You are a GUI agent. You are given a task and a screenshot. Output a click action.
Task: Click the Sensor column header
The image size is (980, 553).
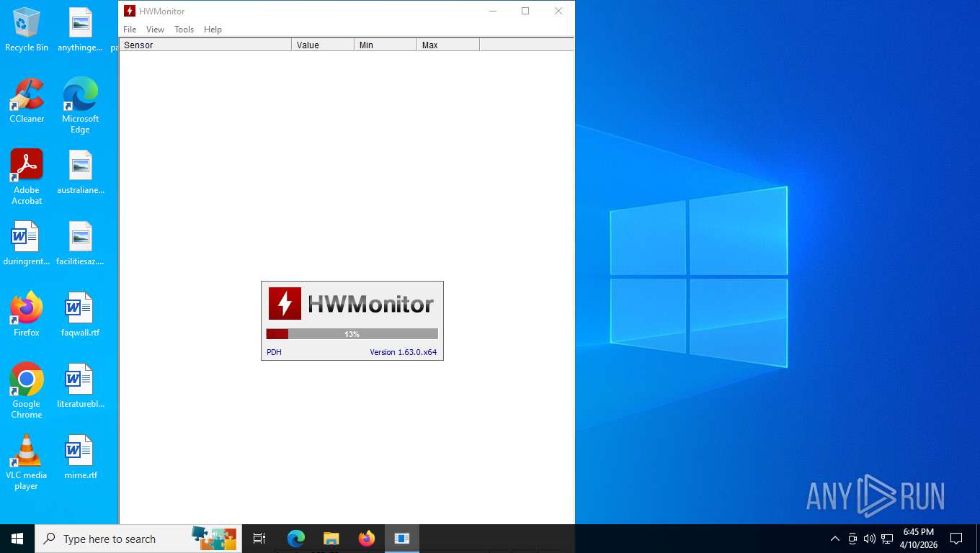point(205,45)
